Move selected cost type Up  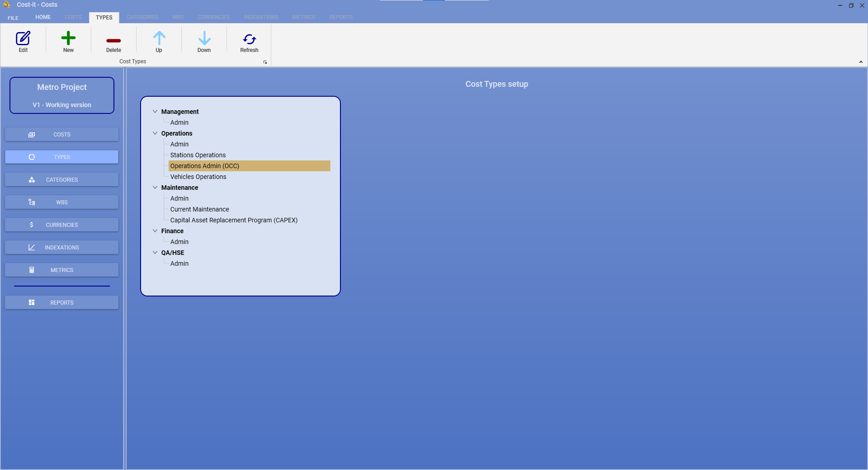pyautogui.click(x=159, y=38)
